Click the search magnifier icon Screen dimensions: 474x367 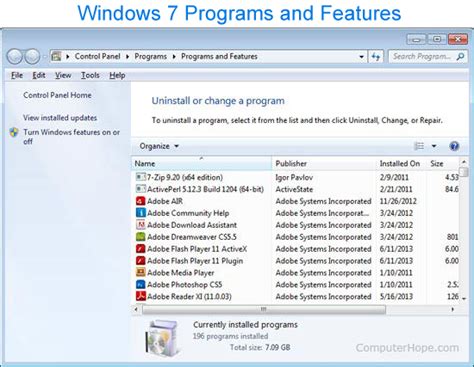point(460,56)
